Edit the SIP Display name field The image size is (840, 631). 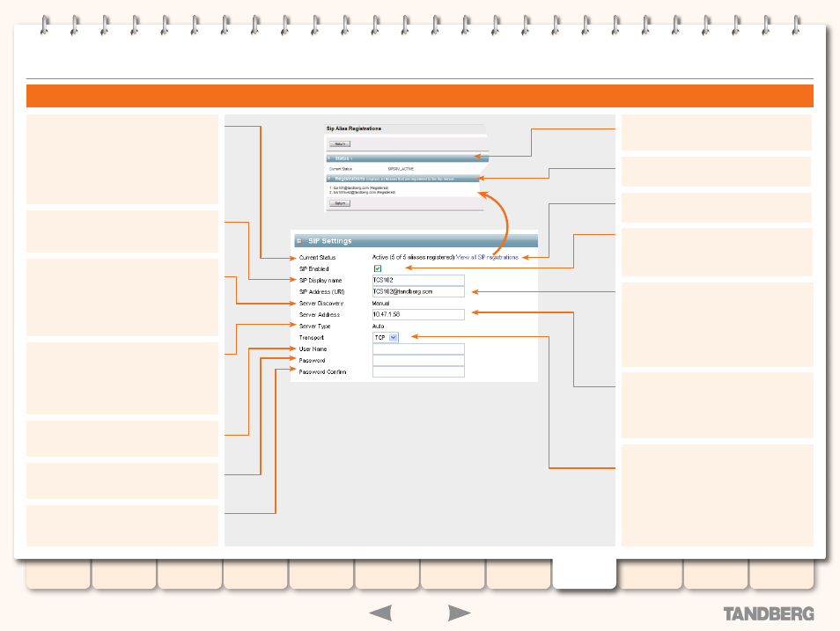(x=418, y=280)
